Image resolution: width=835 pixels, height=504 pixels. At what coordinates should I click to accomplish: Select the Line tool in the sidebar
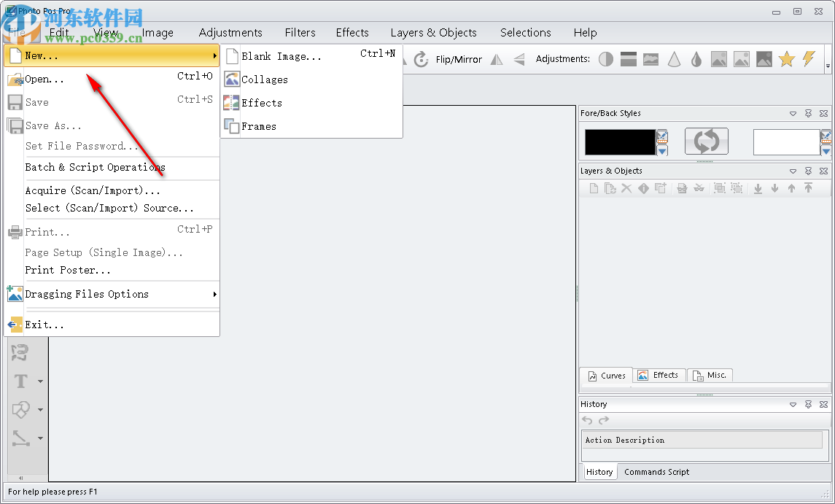point(20,438)
